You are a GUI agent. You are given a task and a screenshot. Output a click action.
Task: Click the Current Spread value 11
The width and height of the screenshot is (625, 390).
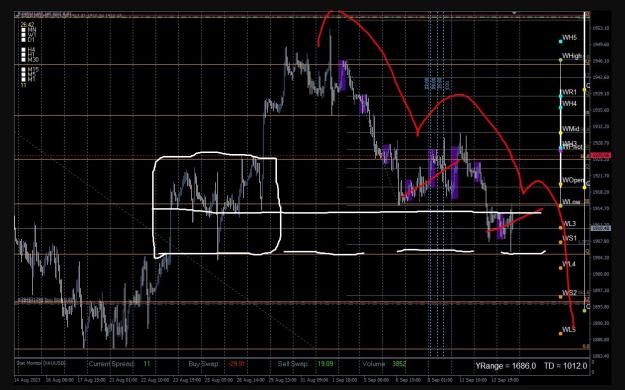147,364
